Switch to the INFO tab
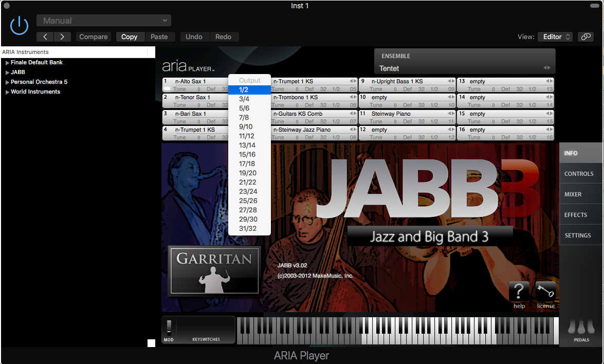Viewport: 604px width, 364px height. point(581,153)
